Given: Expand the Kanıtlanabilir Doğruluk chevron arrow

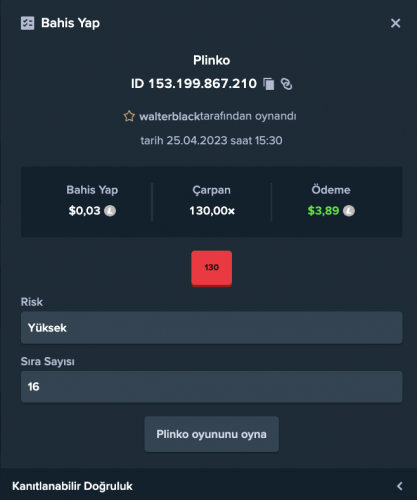Looking at the screenshot, I should 399,486.
